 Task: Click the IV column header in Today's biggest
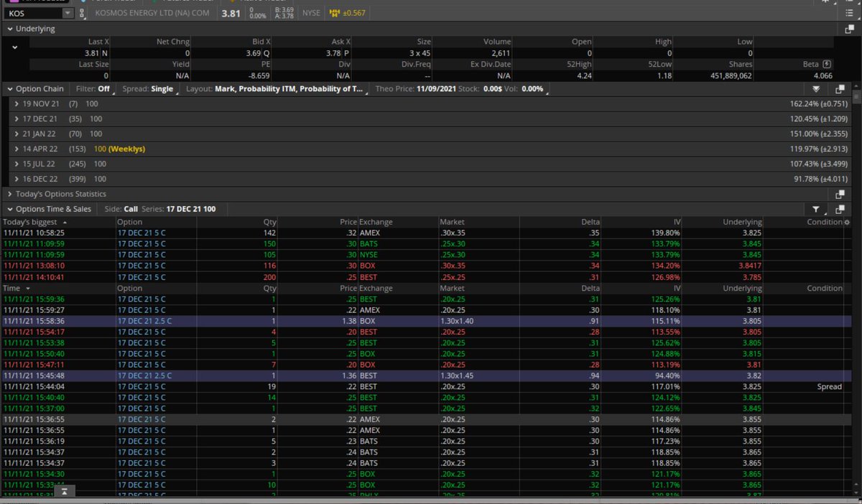[642, 222]
